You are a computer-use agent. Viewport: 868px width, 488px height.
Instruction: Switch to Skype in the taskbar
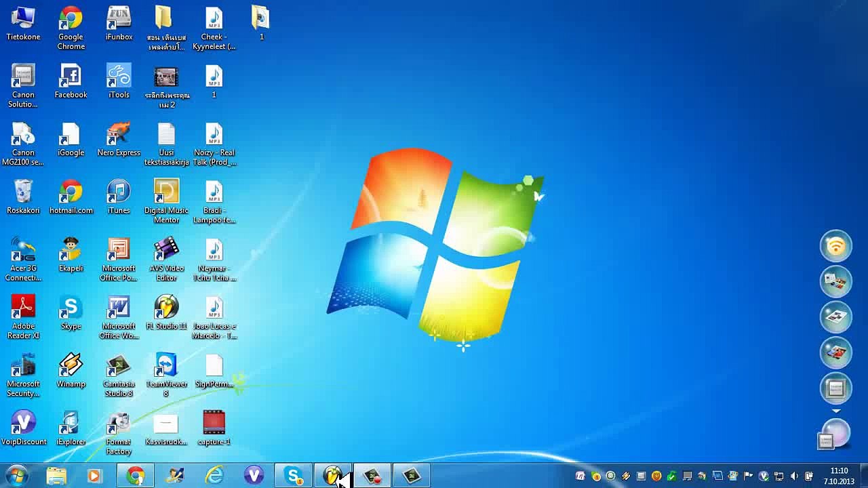click(x=294, y=476)
